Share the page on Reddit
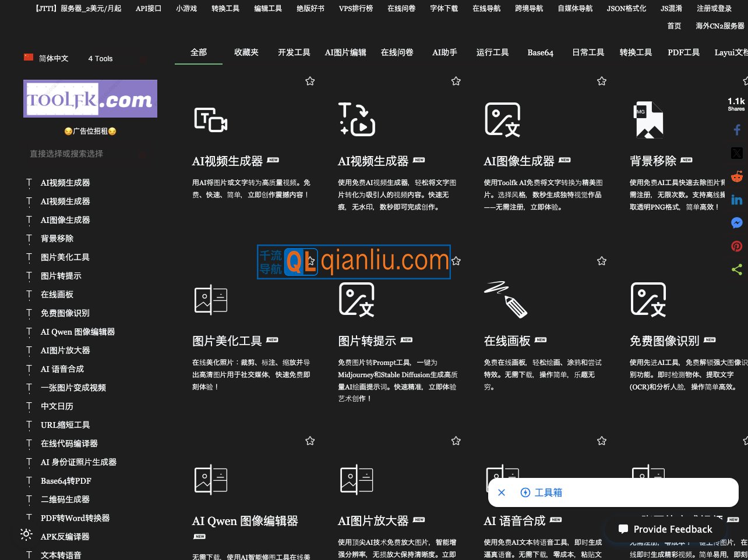The image size is (748, 560). pyautogui.click(x=737, y=176)
